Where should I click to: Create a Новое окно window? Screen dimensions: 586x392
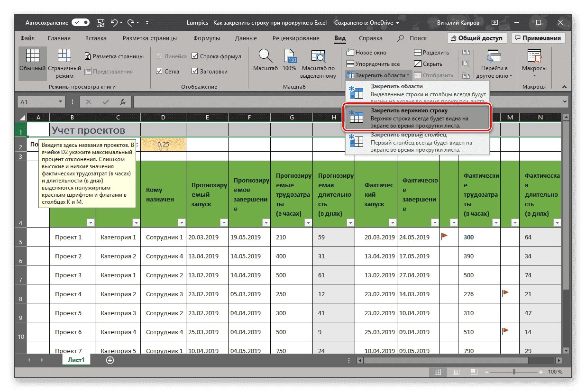point(371,52)
